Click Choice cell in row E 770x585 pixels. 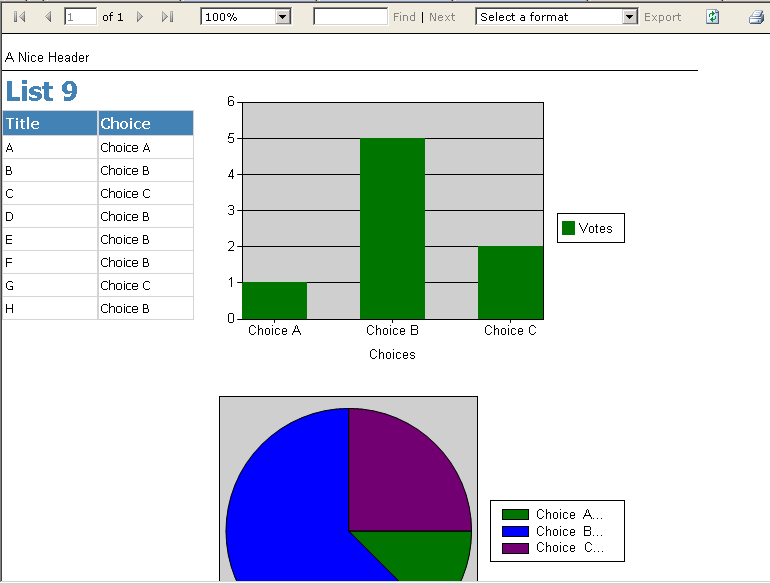(146, 240)
